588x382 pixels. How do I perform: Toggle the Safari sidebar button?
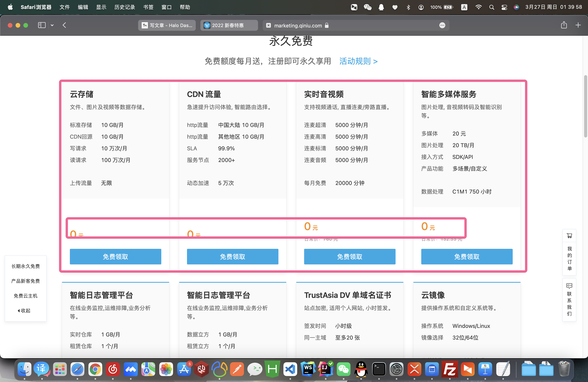coord(42,25)
